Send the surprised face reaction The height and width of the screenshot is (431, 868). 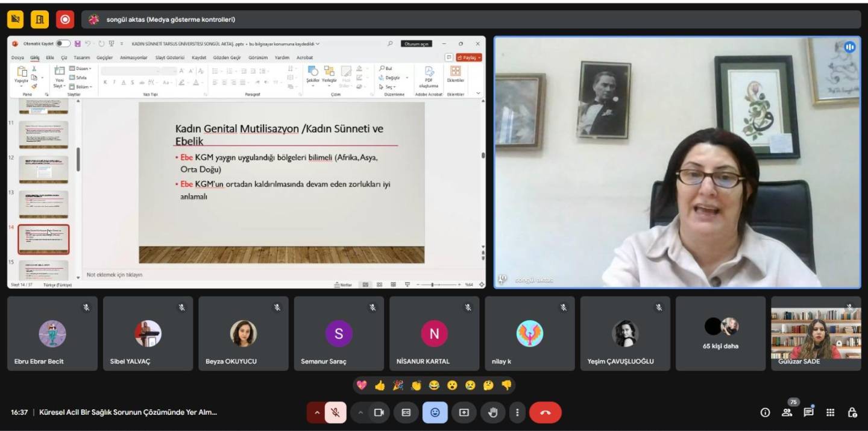pyautogui.click(x=452, y=385)
